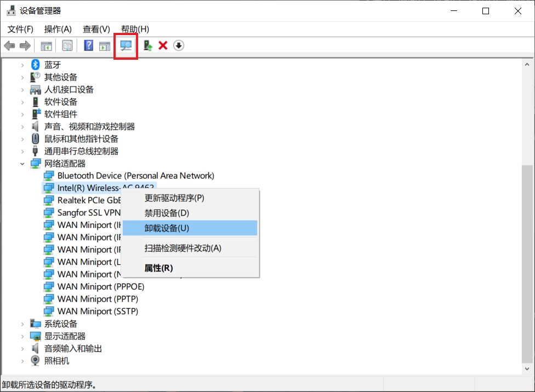535x392 pixels.
Task: Click the 软件组件 category icon
Action: click(36, 114)
